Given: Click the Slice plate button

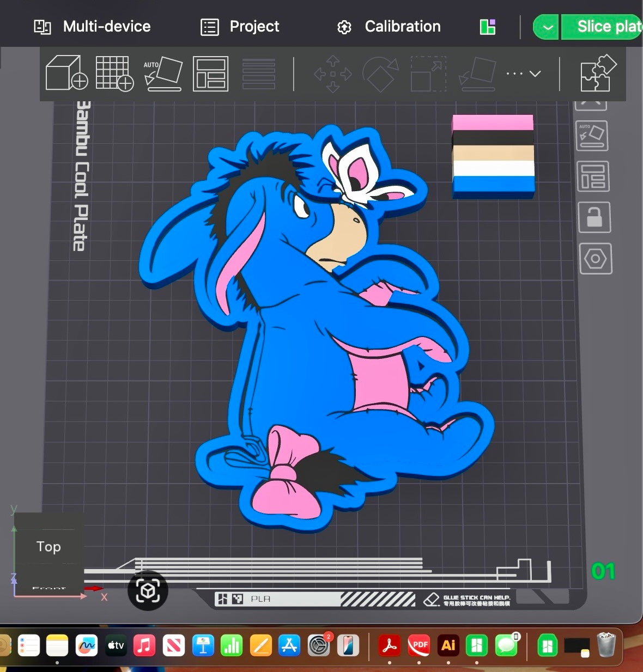Looking at the screenshot, I should (602, 27).
